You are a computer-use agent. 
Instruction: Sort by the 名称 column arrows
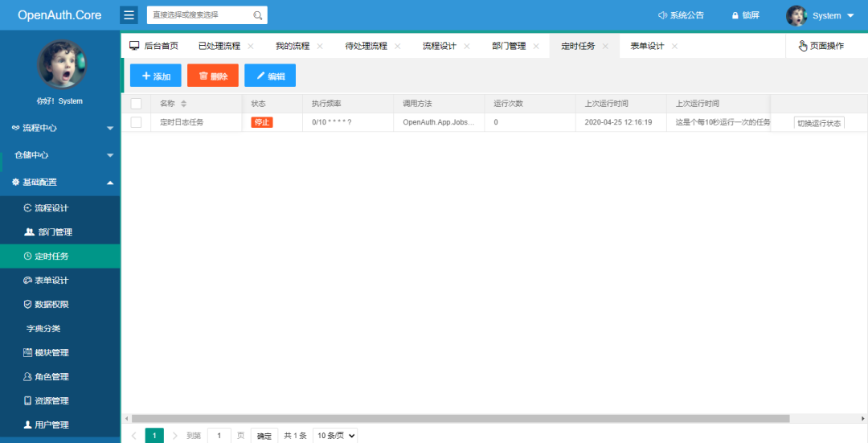(x=184, y=104)
